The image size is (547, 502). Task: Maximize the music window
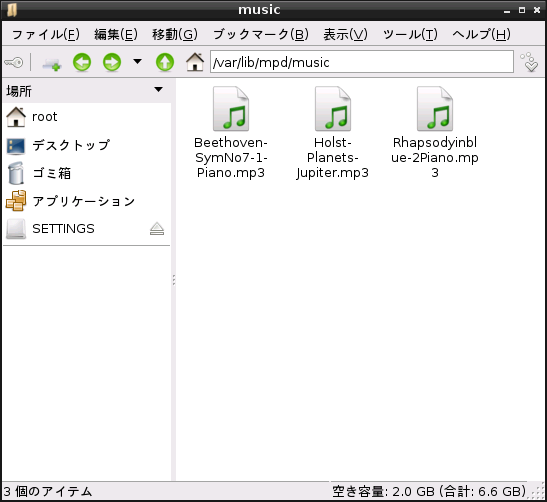point(522,10)
